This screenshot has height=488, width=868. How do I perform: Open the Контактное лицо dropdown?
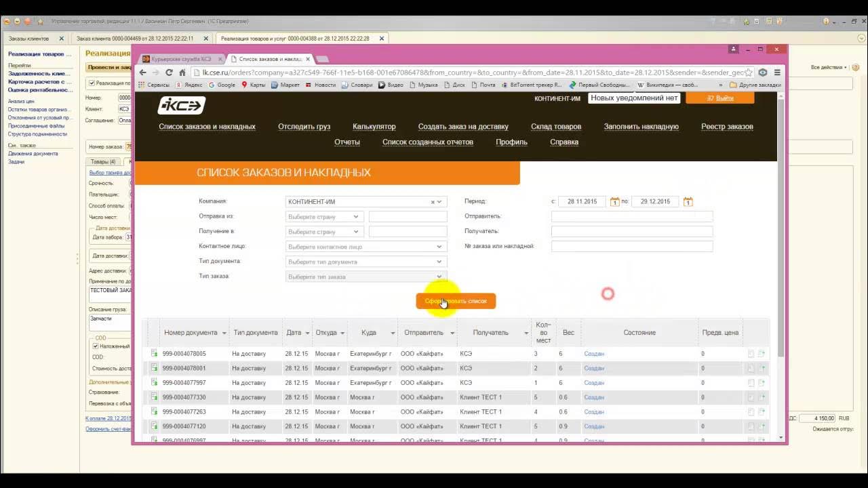[439, 247]
